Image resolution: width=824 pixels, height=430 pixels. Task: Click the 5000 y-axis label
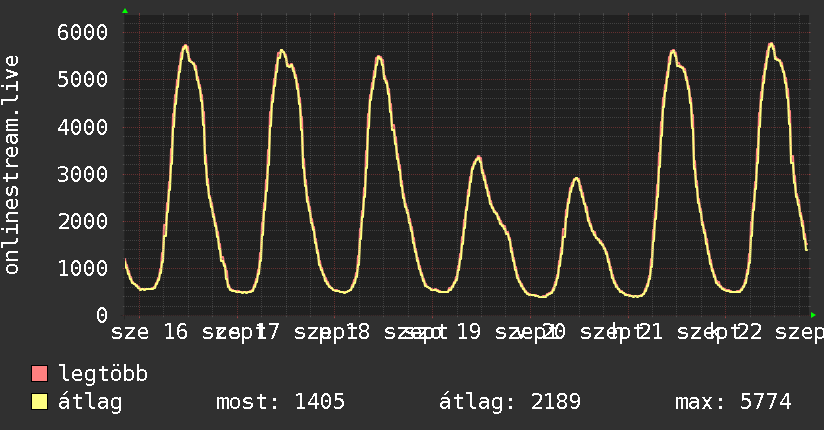[x=83, y=80]
